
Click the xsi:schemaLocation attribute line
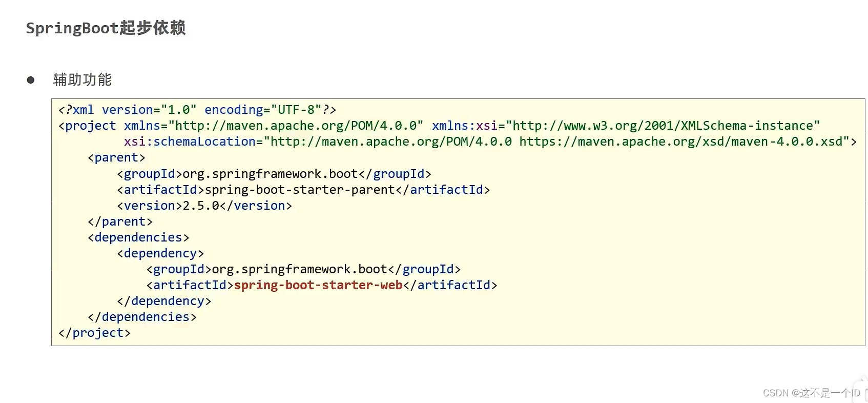coord(490,142)
